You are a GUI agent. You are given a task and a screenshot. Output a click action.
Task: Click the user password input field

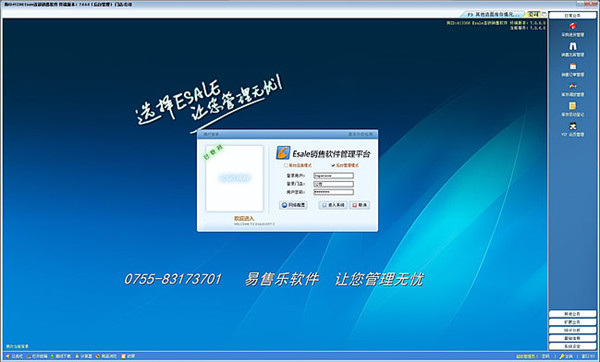coord(334,192)
